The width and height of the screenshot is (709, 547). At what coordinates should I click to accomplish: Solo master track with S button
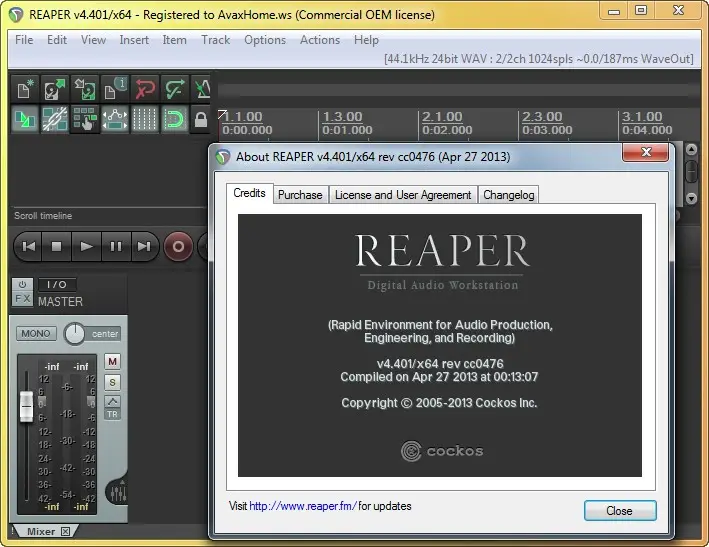click(x=113, y=382)
